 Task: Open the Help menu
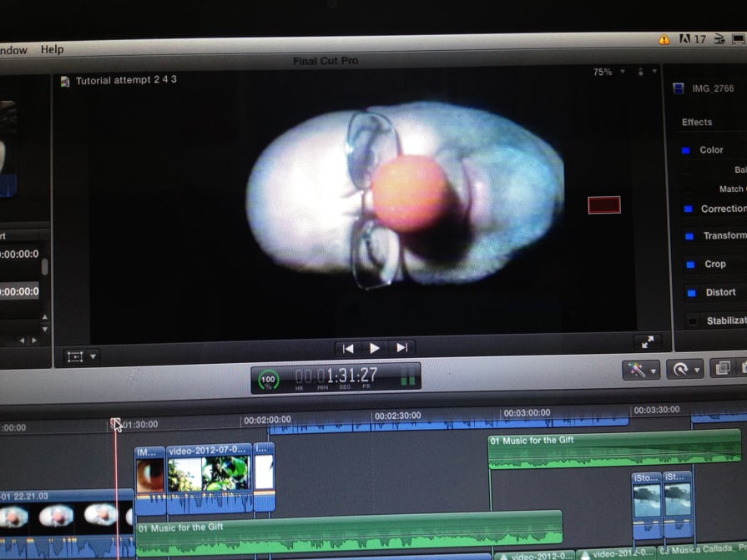52,50
